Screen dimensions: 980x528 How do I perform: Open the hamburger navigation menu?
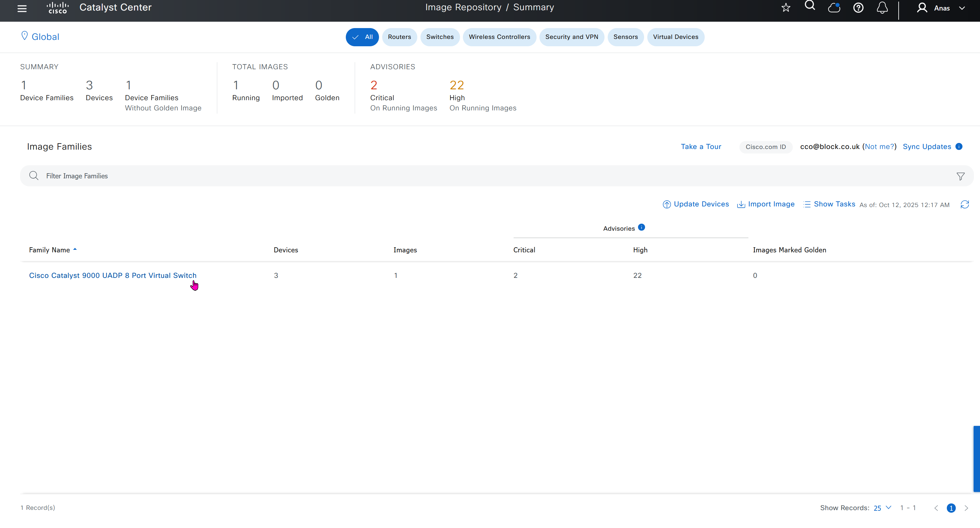tap(22, 8)
